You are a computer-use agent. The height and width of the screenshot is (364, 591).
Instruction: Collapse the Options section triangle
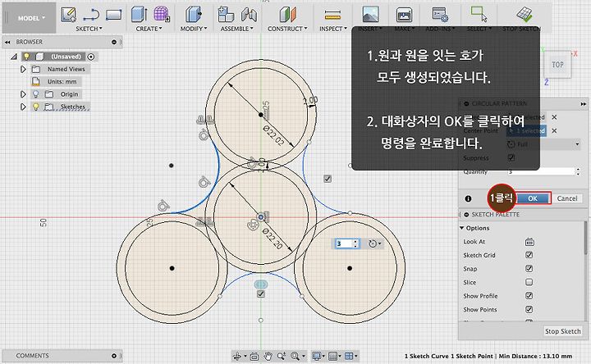(x=461, y=228)
